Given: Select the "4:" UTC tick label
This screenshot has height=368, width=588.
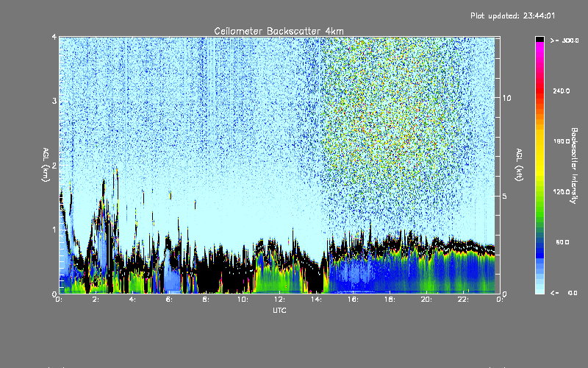Looking at the screenshot, I should coord(132,300).
